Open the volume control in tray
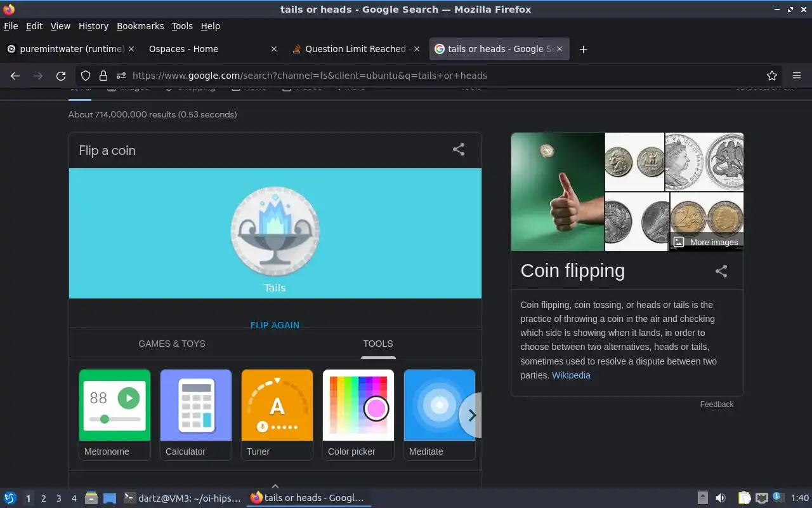This screenshot has height=508, width=812. coord(721,498)
